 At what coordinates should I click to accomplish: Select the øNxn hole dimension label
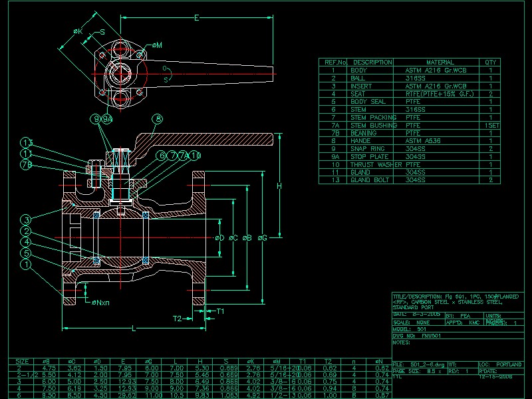click(x=100, y=303)
